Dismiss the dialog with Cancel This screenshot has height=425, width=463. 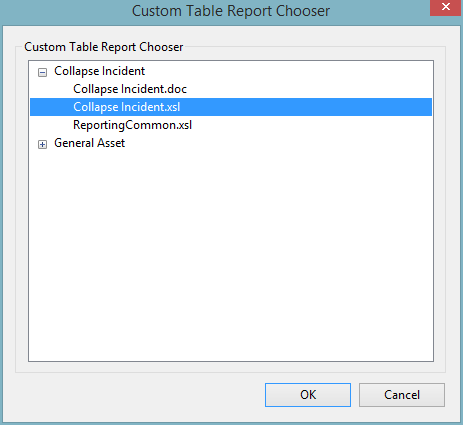(x=402, y=395)
